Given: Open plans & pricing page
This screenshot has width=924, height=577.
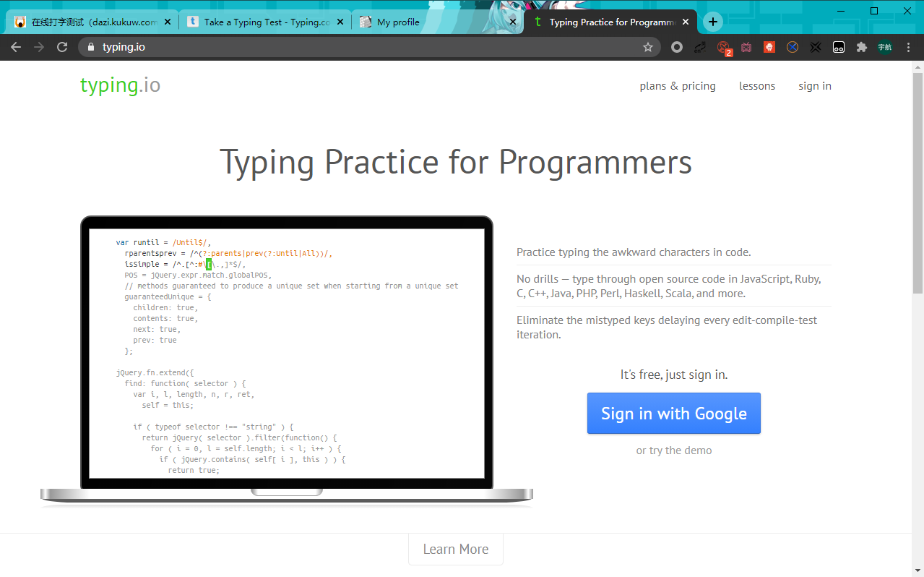Looking at the screenshot, I should click(678, 86).
